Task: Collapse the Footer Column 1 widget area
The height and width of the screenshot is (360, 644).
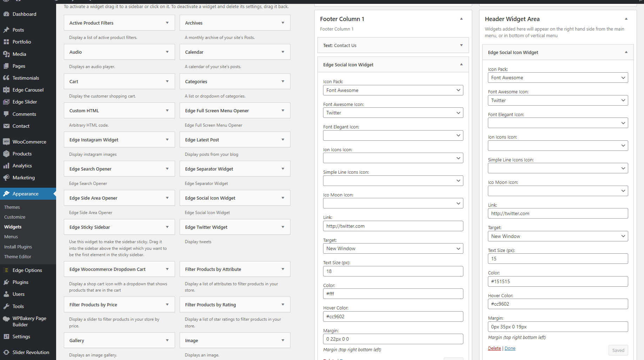Action: [461, 19]
